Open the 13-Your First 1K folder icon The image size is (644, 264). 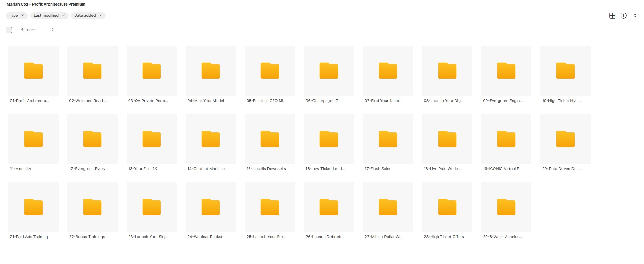coord(152,139)
